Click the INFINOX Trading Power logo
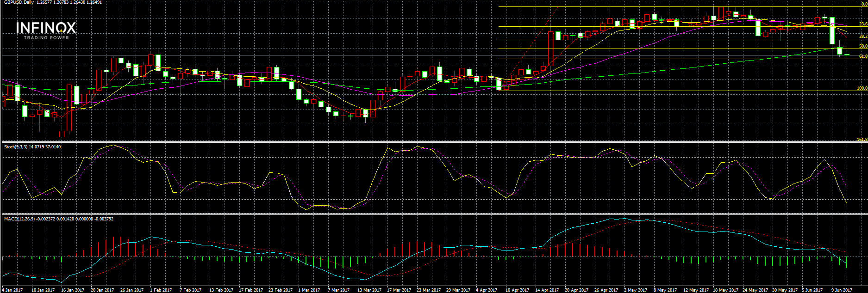The image size is (868, 293). pos(46,31)
